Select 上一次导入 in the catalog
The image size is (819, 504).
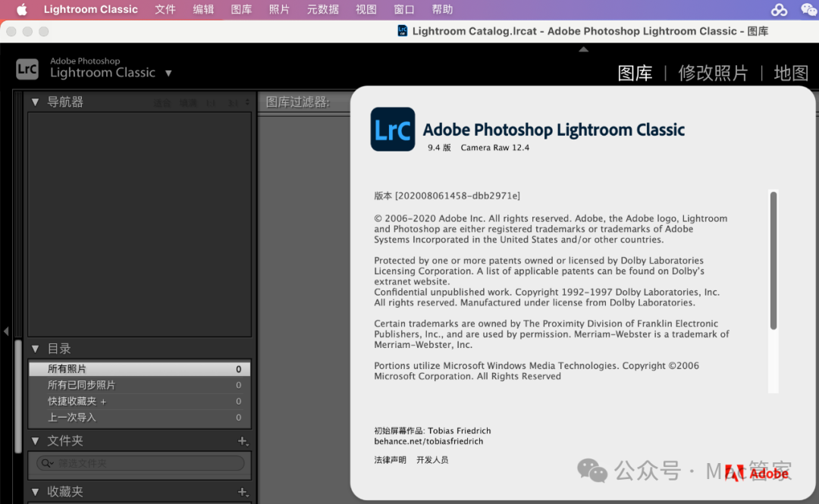(x=140, y=418)
